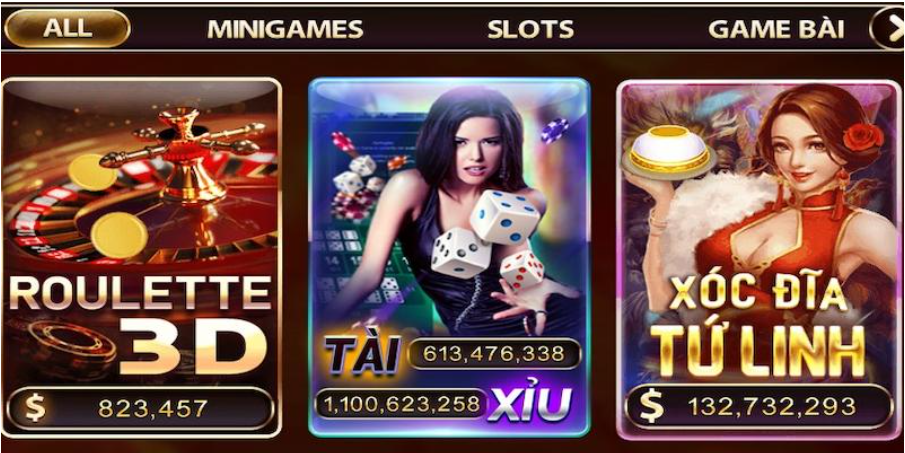This screenshot has height=453, width=905.
Task: Click the golden roulette wheel spinner
Action: click(184, 153)
